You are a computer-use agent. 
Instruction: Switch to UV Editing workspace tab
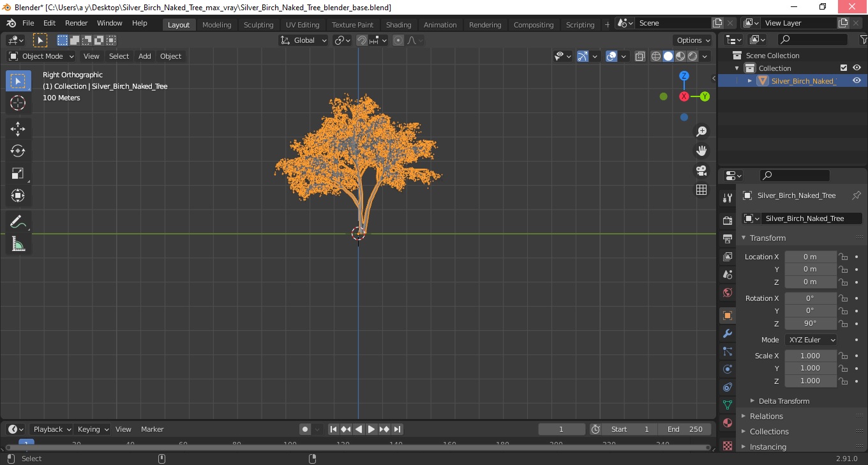(x=303, y=24)
